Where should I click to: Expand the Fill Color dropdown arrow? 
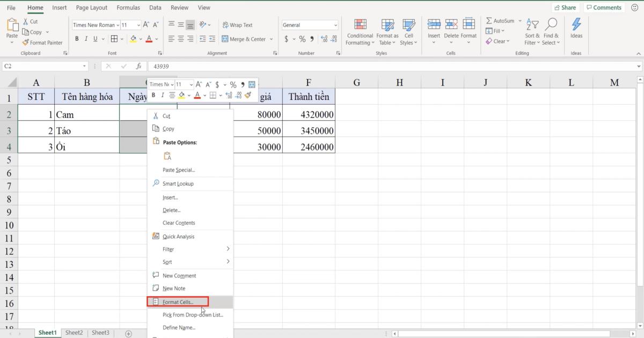point(140,39)
